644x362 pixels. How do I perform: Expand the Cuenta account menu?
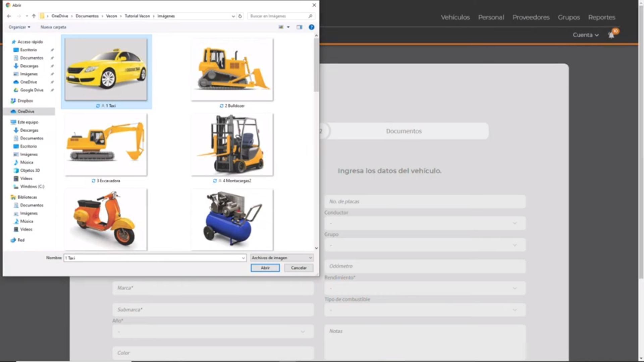point(585,35)
